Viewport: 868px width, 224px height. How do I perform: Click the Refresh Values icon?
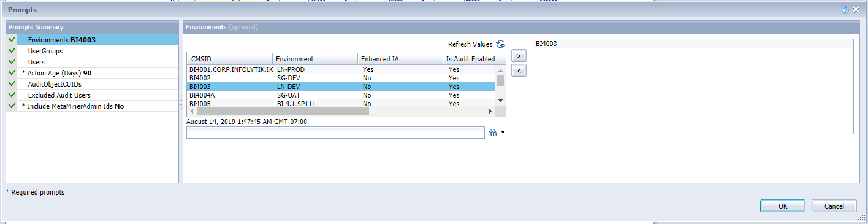pos(500,44)
